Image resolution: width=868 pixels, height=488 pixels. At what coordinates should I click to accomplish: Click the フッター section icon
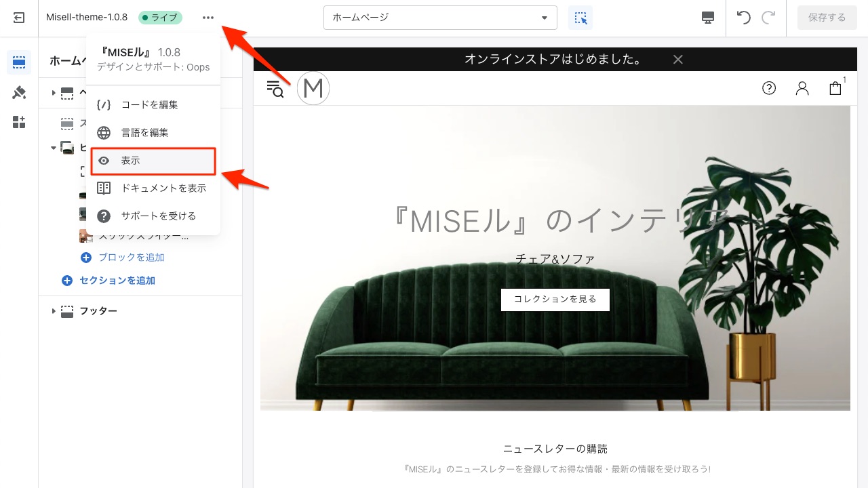coord(67,311)
